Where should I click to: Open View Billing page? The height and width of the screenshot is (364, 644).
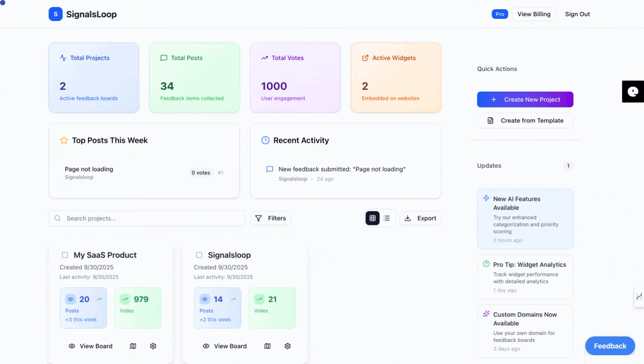[533, 14]
